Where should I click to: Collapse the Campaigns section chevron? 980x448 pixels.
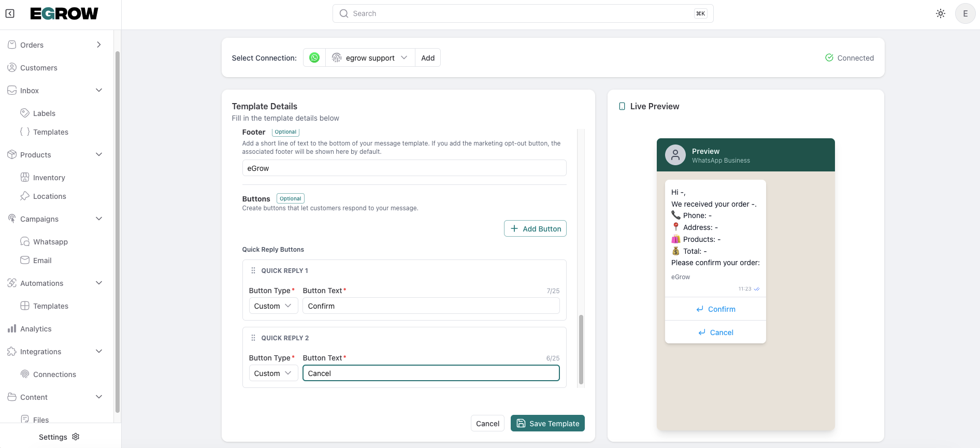pyautogui.click(x=99, y=219)
